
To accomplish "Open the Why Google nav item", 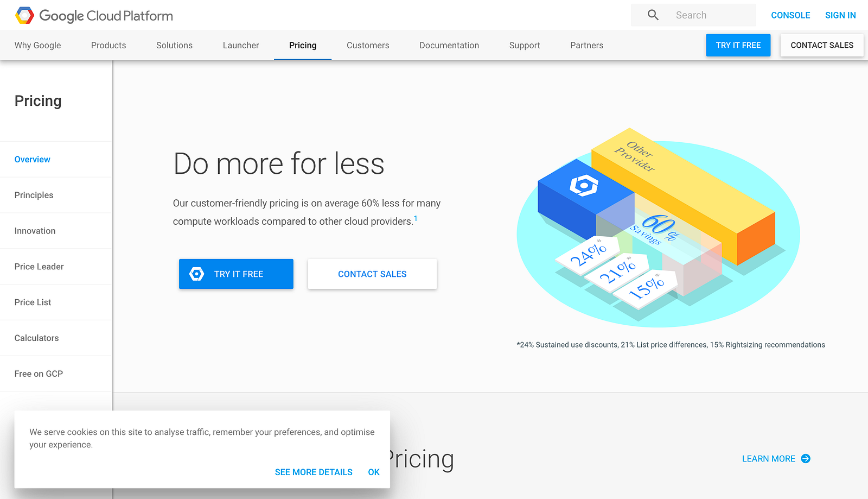I will 38,45.
